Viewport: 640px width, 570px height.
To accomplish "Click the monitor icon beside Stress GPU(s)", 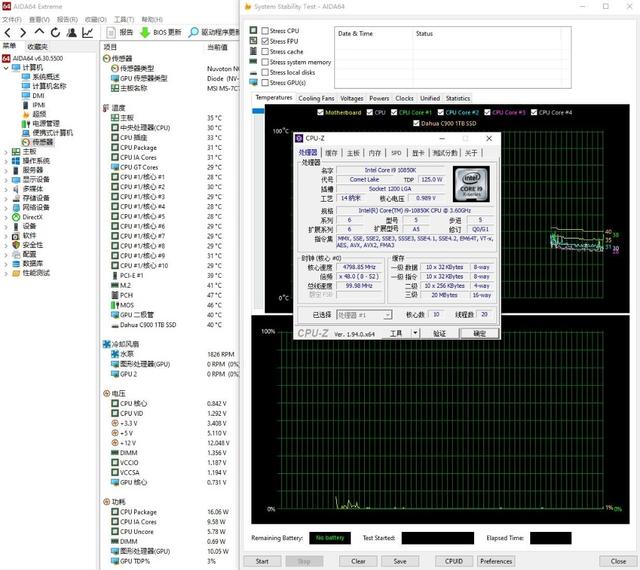I will tap(253, 82).
